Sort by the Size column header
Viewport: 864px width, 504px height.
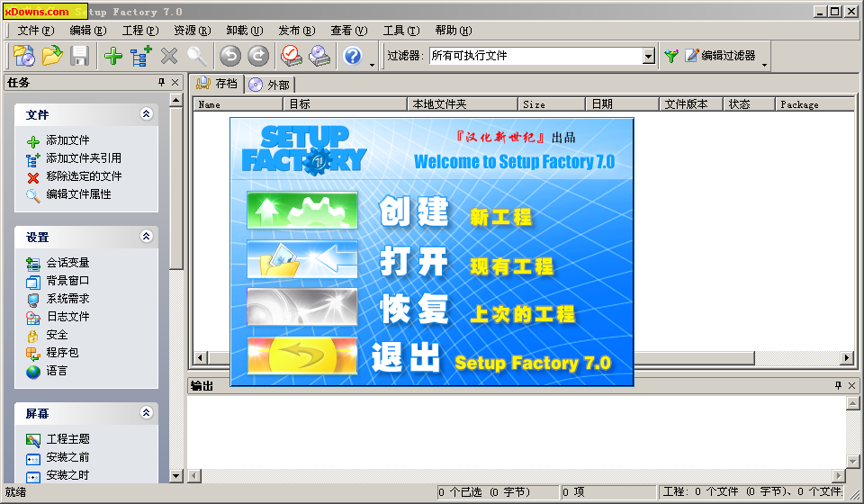552,104
